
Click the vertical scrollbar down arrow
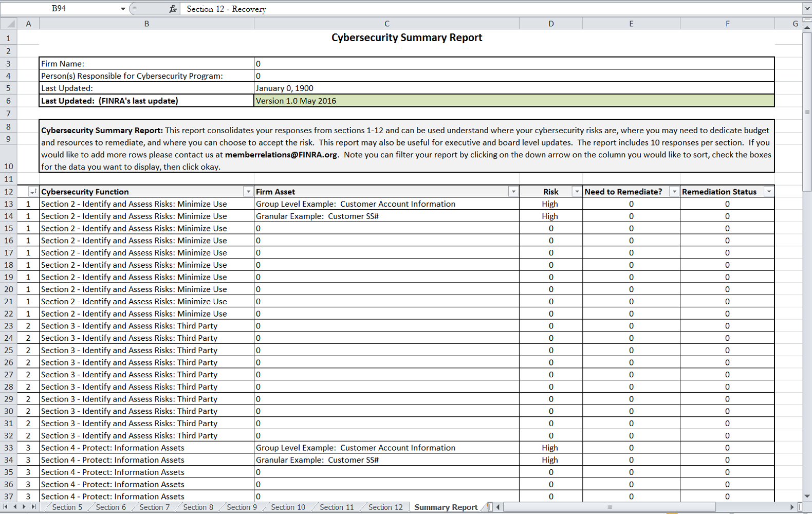tap(807, 496)
